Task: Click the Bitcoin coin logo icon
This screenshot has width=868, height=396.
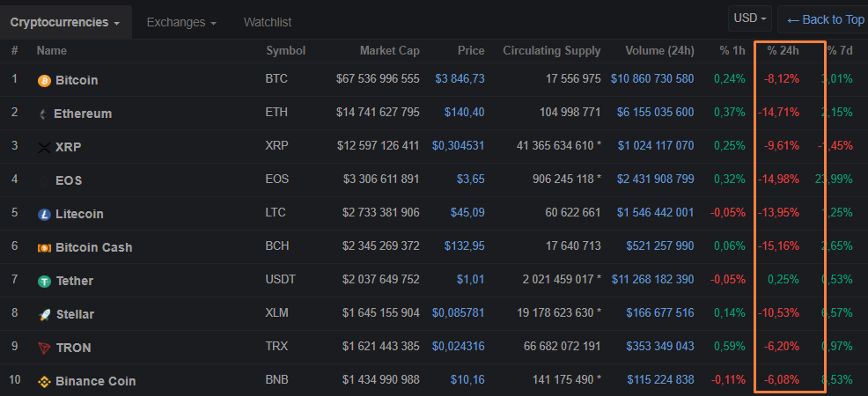Action: click(x=44, y=80)
